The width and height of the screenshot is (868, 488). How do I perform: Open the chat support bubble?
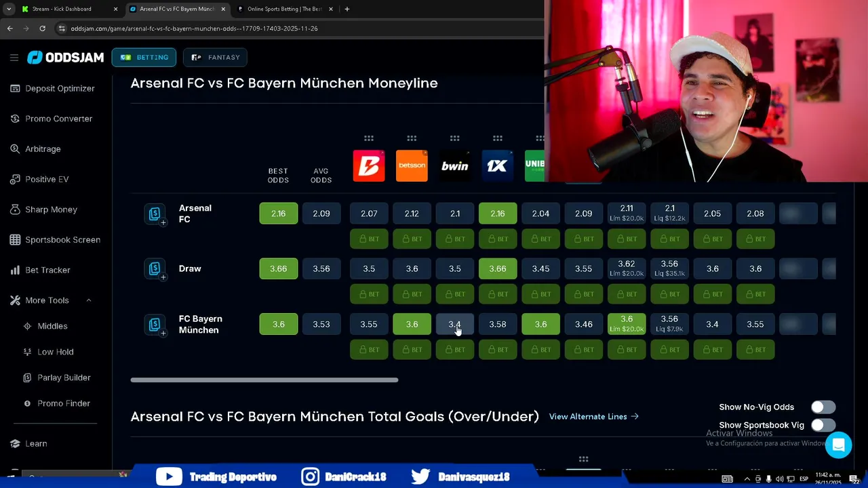[839, 445]
